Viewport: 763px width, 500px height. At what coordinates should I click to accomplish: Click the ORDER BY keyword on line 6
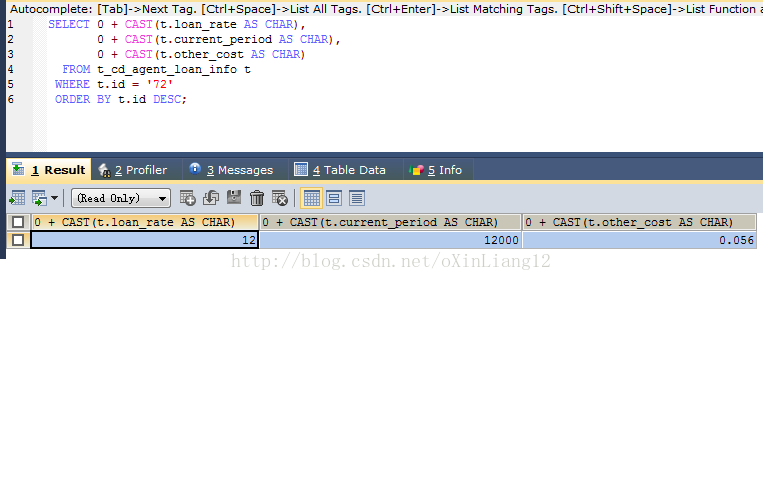83,99
